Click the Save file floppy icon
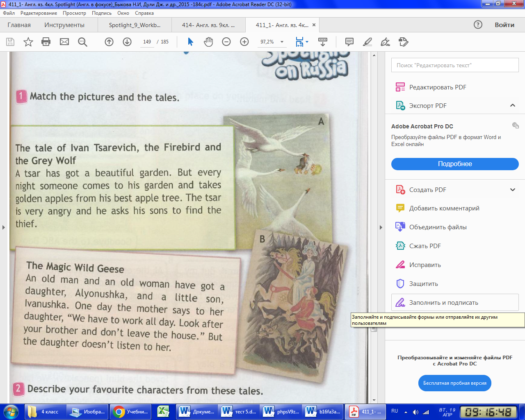 pos(10,42)
